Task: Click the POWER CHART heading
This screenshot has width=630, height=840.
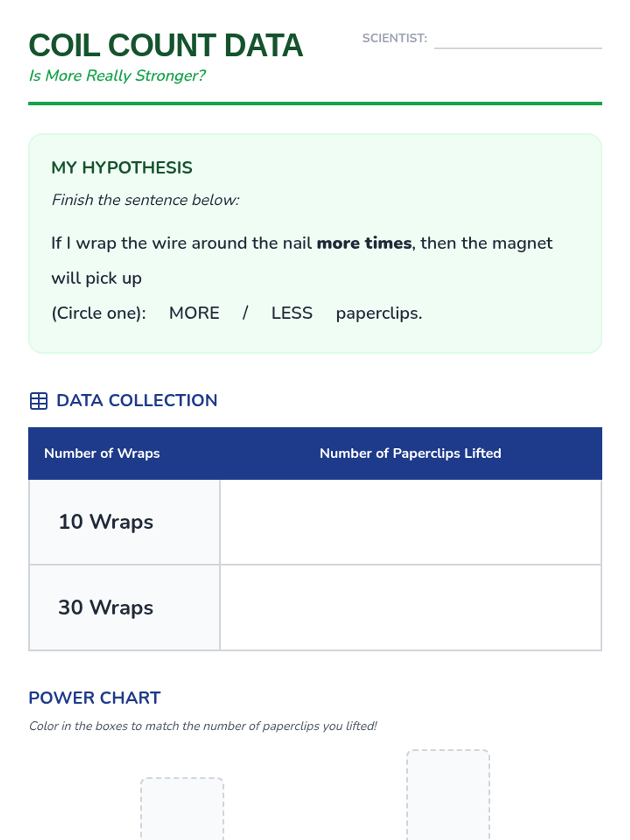Action: click(94, 698)
